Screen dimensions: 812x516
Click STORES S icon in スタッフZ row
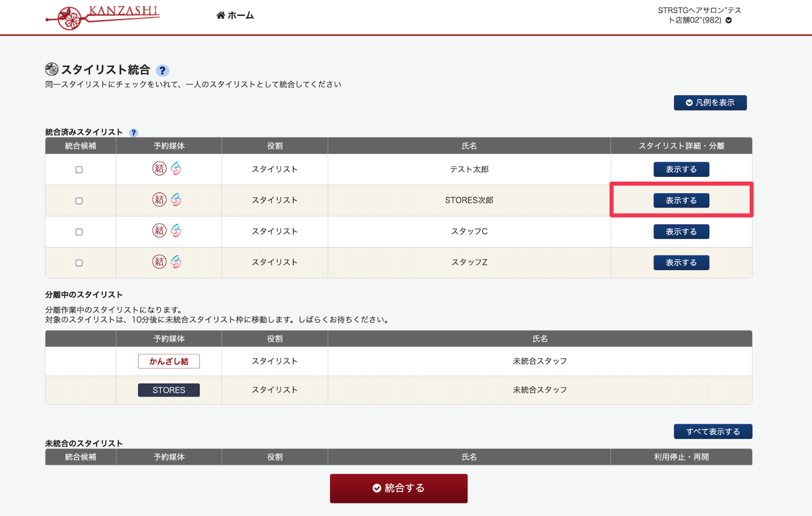coord(176,261)
